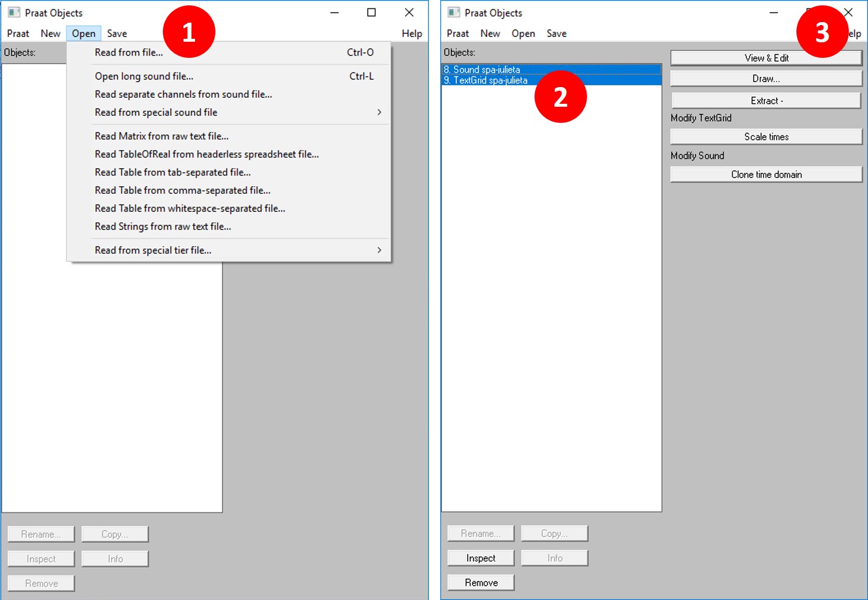This screenshot has width=868, height=600.
Task: Expand Read from special tier file submenu
Action: tap(228, 250)
